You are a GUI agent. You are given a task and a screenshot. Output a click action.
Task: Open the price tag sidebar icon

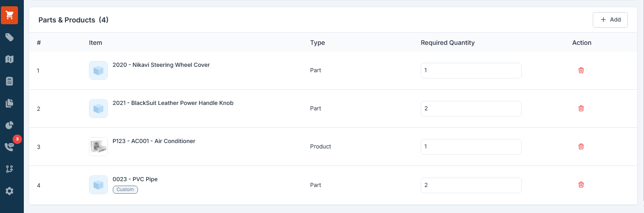(x=9, y=37)
